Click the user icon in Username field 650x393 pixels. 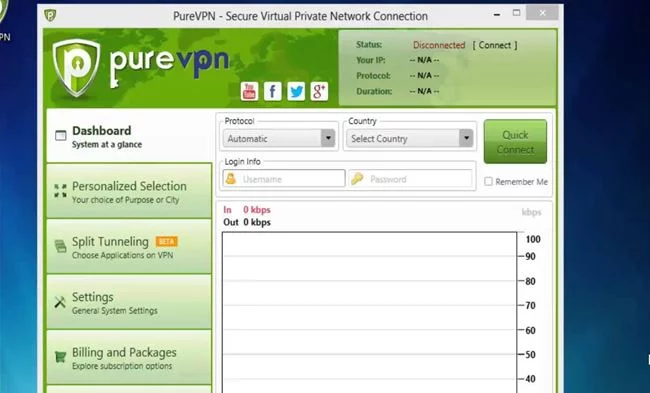pyautogui.click(x=231, y=179)
